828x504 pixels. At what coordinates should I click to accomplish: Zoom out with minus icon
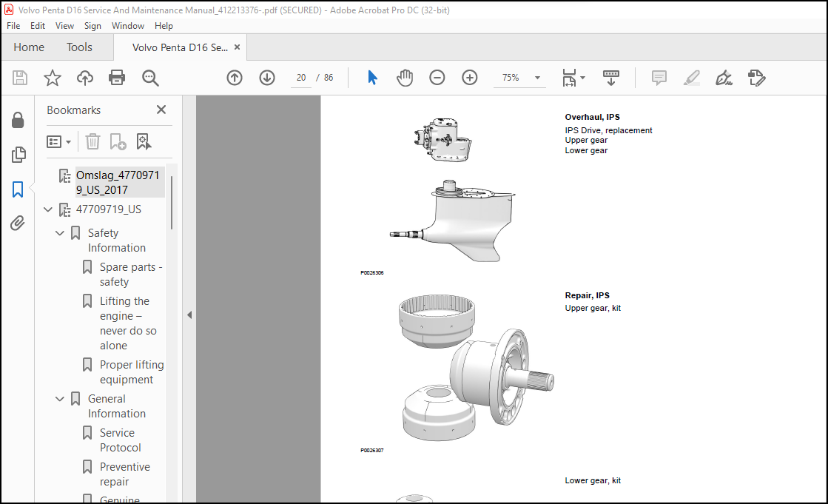(437, 78)
